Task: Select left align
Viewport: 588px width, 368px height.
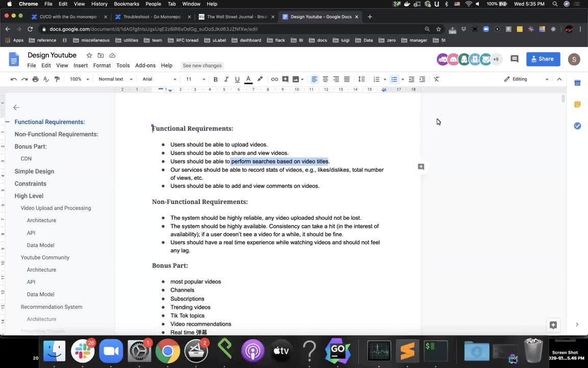Action: click(314, 79)
